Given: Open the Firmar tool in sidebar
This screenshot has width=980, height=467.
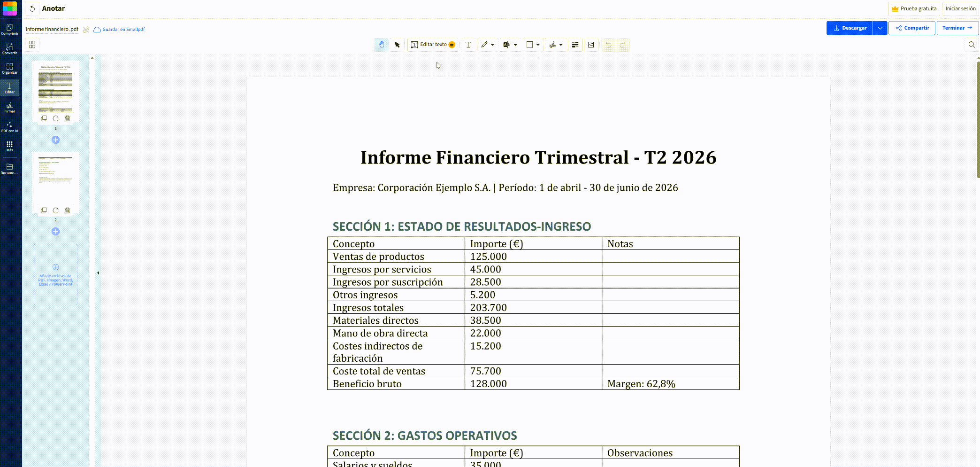Looking at the screenshot, I should point(9,108).
